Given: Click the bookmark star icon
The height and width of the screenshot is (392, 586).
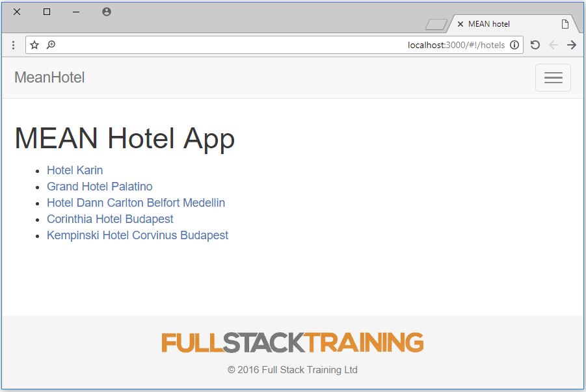Looking at the screenshot, I should pyautogui.click(x=34, y=45).
